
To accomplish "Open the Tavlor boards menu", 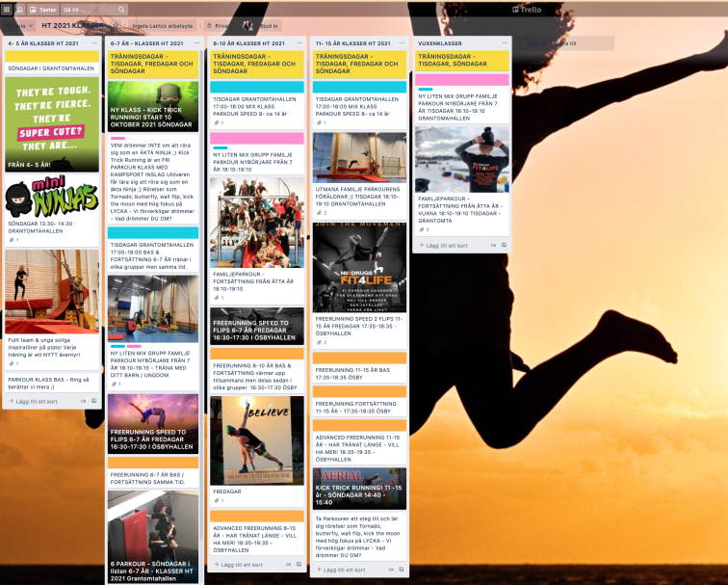I will click(42, 10).
